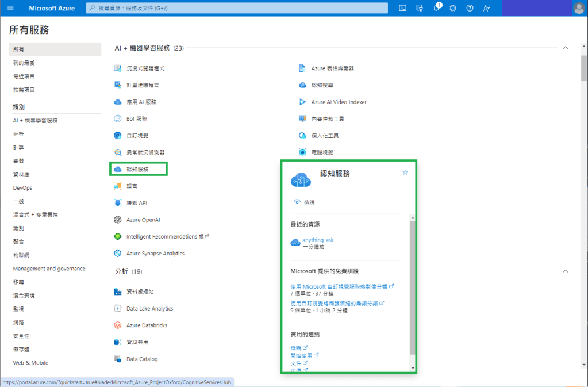Open the anything-ask recent resource
Screen dimensions: 588x387
point(318,240)
